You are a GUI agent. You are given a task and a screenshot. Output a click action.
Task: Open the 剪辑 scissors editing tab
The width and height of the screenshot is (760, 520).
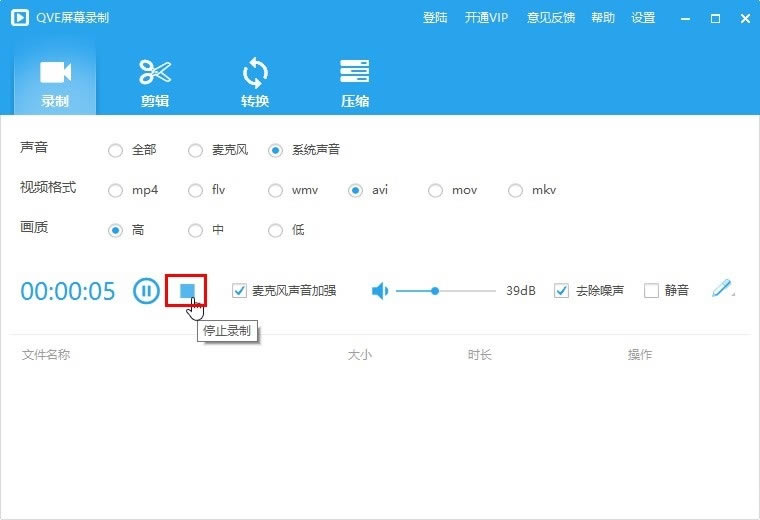click(x=155, y=82)
